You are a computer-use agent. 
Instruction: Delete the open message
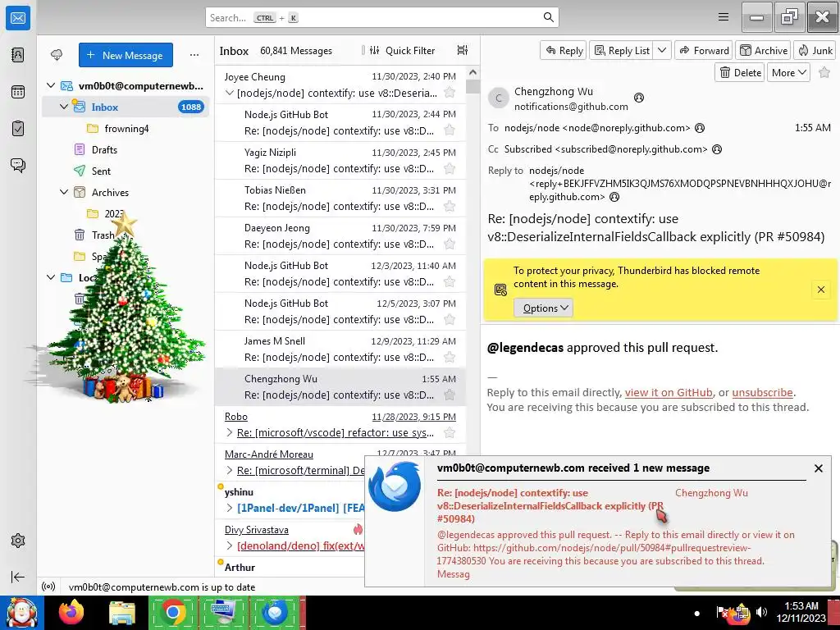click(741, 73)
